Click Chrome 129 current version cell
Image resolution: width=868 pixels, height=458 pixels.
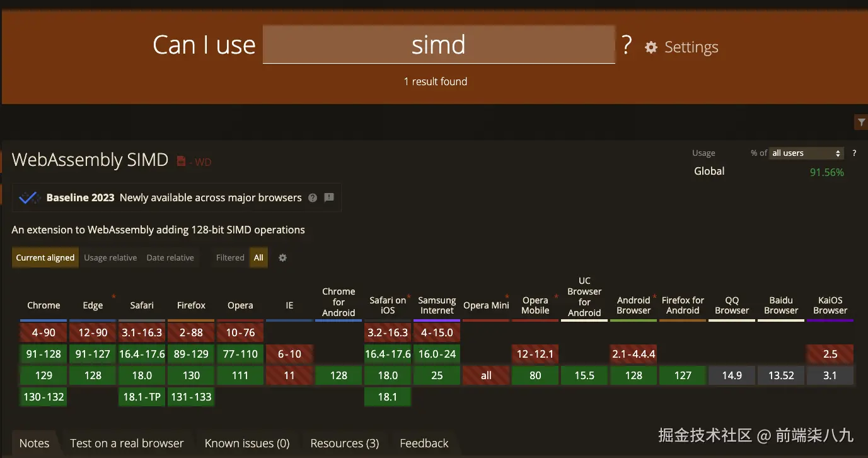pos(43,375)
